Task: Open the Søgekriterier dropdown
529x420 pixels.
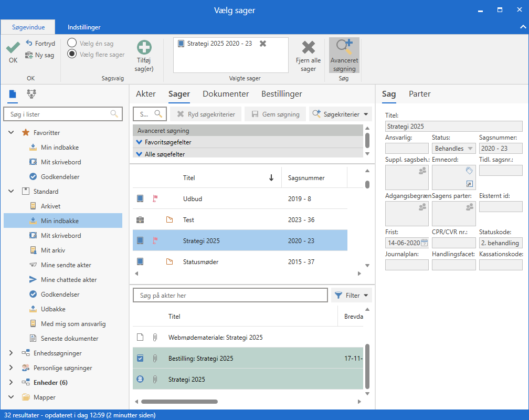Action: point(341,114)
